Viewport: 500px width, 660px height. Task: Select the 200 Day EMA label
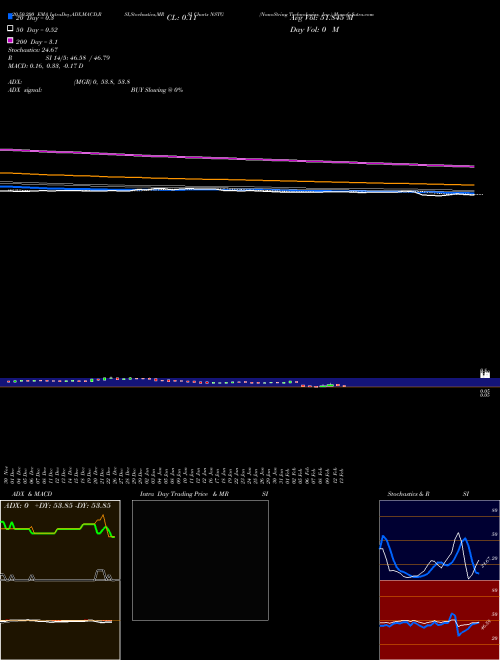[37, 42]
